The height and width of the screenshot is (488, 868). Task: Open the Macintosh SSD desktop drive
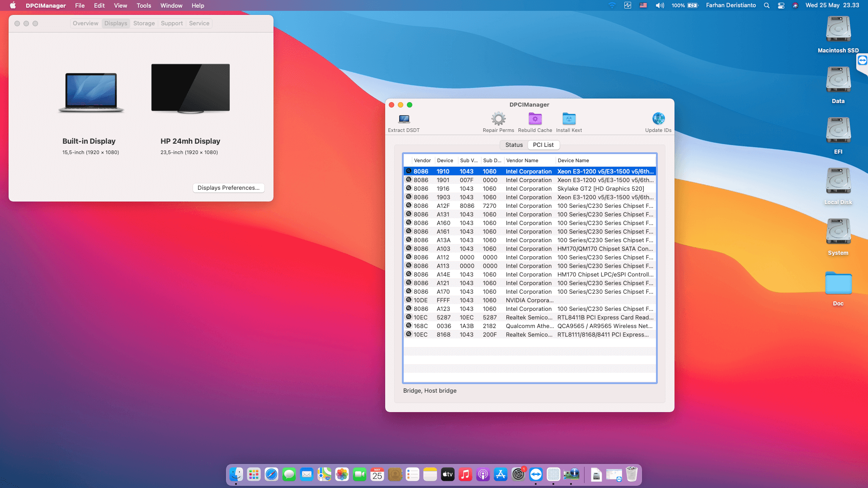coord(838,34)
